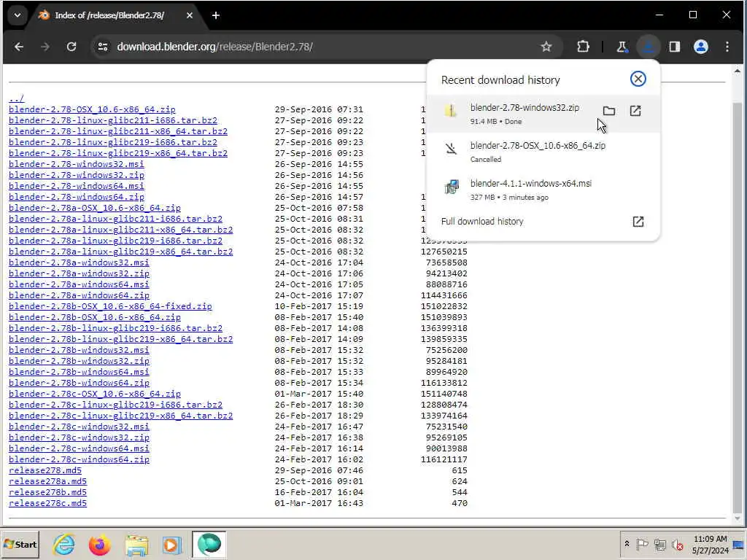The width and height of the screenshot is (747, 560).
Task: Open Chrome three-dot menu
Action: [x=727, y=47]
